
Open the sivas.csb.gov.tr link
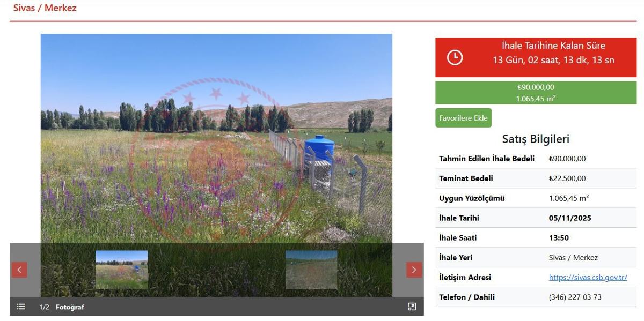[x=588, y=277]
